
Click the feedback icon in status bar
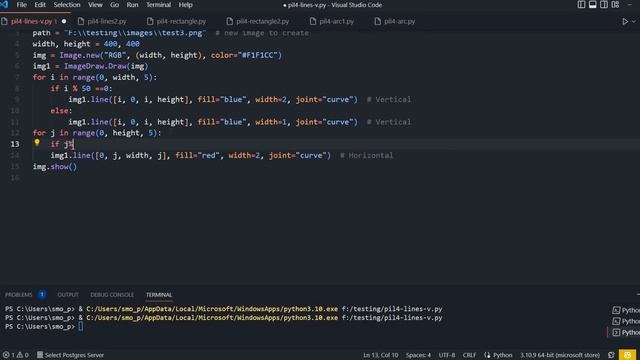coord(611,355)
